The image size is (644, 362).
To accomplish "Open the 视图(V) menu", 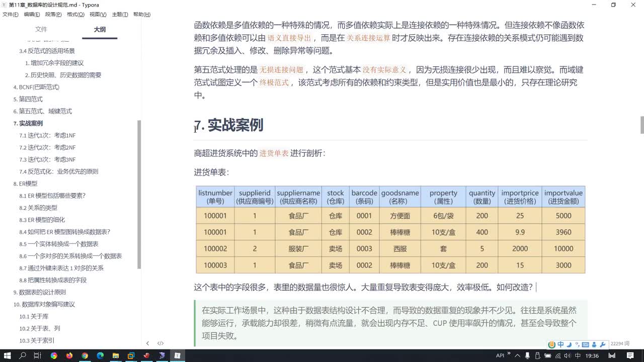I will click(98, 15).
